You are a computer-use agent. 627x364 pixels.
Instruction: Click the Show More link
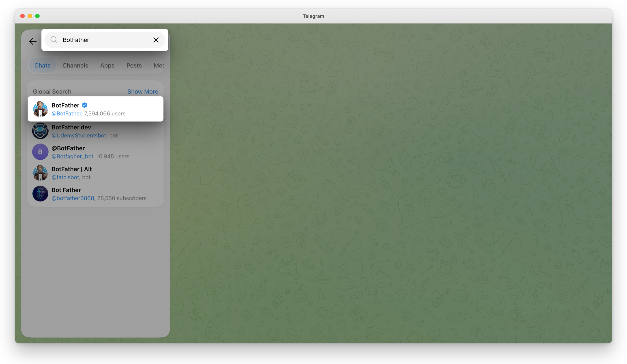[x=143, y=92]
